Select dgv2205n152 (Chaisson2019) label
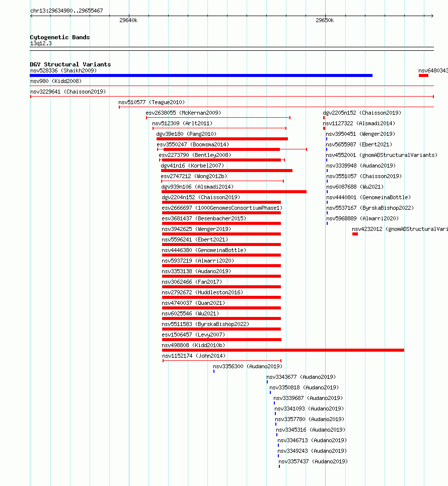The image size is (448, 486). [362, 113]
